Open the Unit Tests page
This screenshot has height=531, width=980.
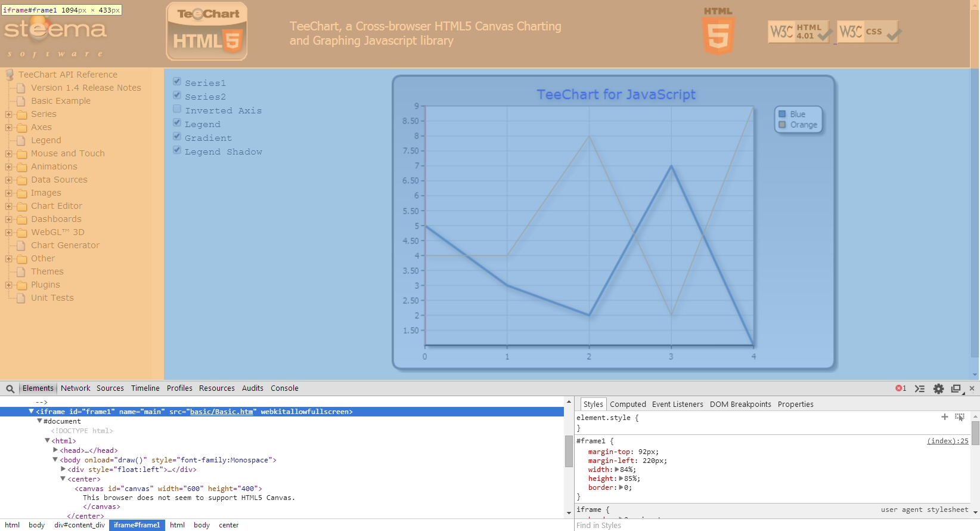[52, 298]
